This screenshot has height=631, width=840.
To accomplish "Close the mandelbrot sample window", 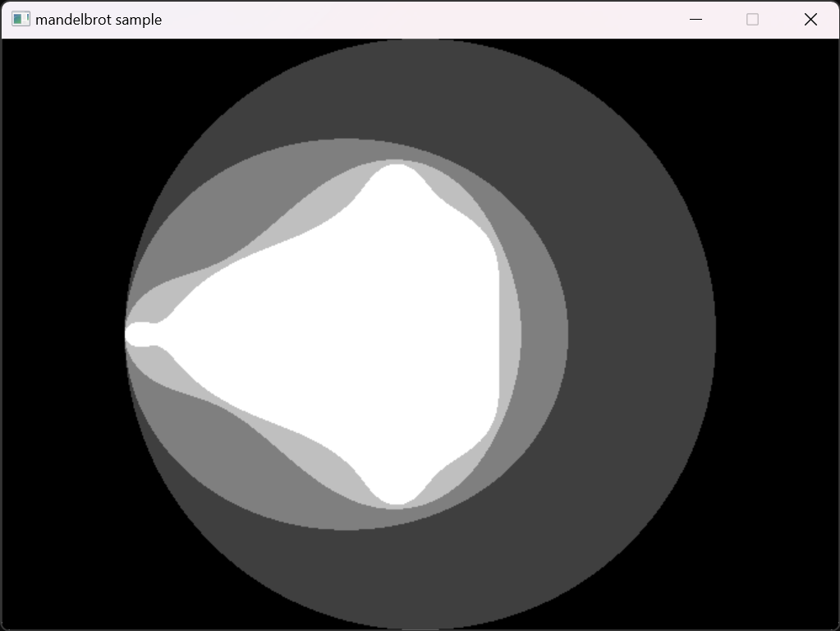I will click(x=810, y=20).
